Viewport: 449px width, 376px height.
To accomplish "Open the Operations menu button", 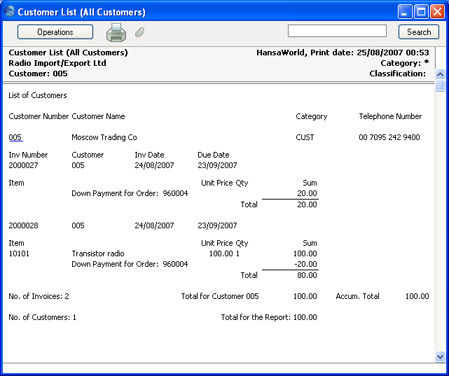I will coord(55,32).
